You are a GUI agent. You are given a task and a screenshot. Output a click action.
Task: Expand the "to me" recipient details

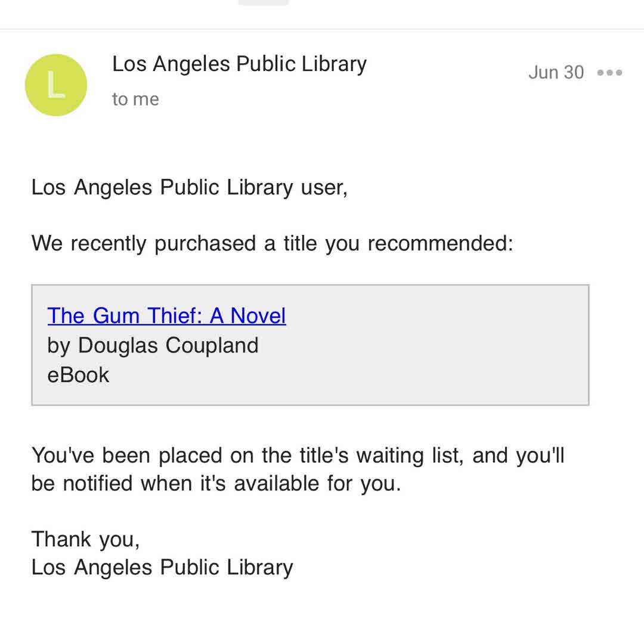(x=135, y=99)
